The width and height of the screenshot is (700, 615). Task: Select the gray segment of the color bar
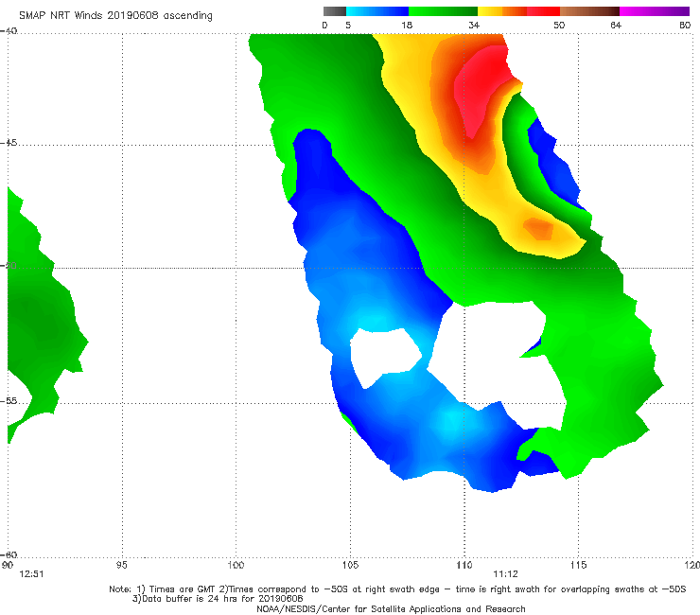coord(335,11)
